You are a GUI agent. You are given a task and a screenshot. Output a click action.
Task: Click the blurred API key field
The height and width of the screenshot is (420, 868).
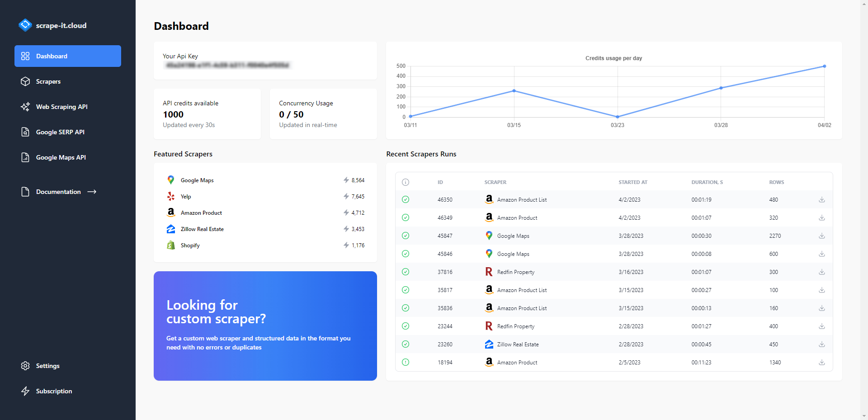pyautogui.click(x=227, y=66)
